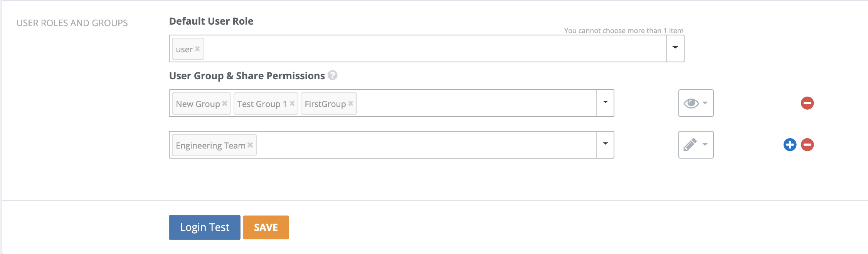This screenshot has height=254, width=868.
Task: Open the edit permission pencil dropdown
Action: (x=696, y=145)
